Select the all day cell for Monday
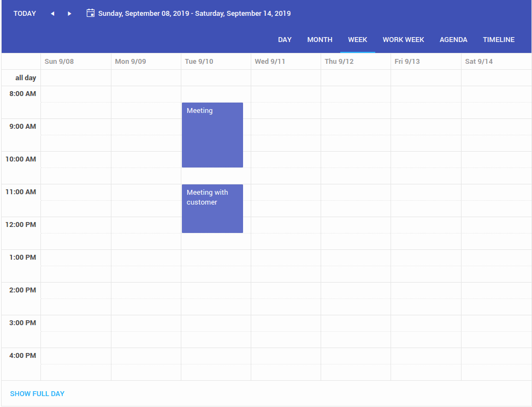 (x=146, y=78)
